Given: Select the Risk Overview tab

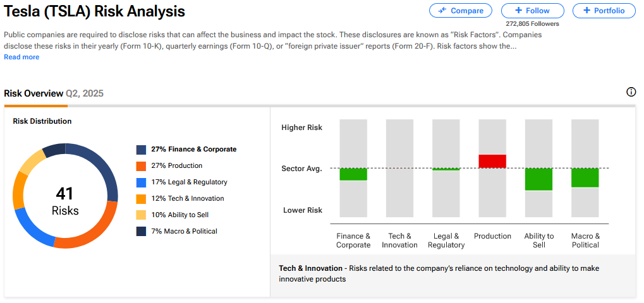Looking at the screenshot, I should (x=33, y=93).
